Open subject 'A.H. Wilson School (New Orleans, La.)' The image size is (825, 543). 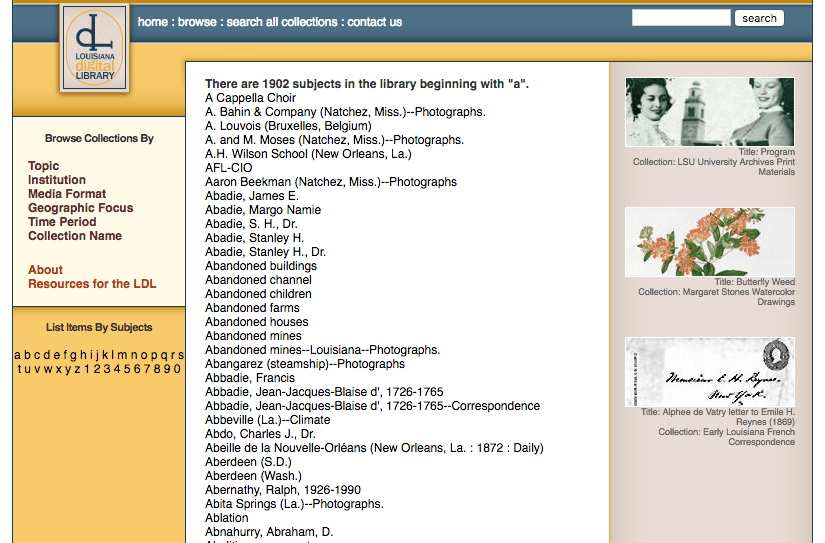[x=308, y=154]
